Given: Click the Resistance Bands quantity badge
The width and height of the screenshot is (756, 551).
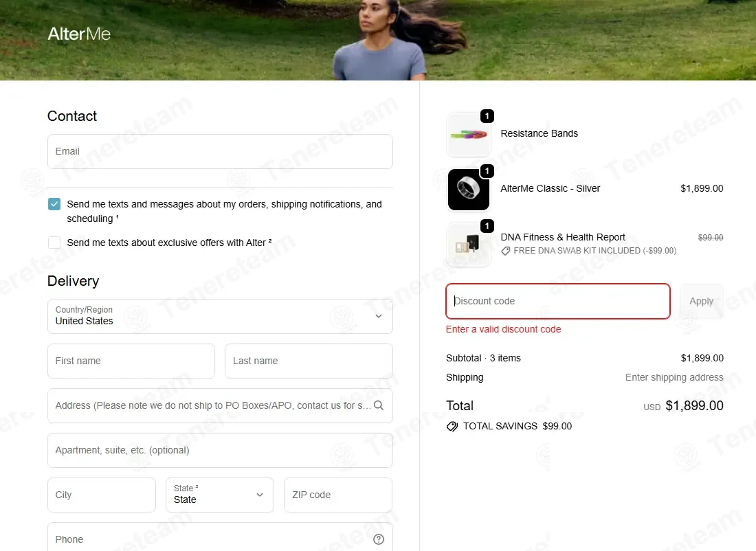Looking at the screenshot, I should tap(487, 115).
